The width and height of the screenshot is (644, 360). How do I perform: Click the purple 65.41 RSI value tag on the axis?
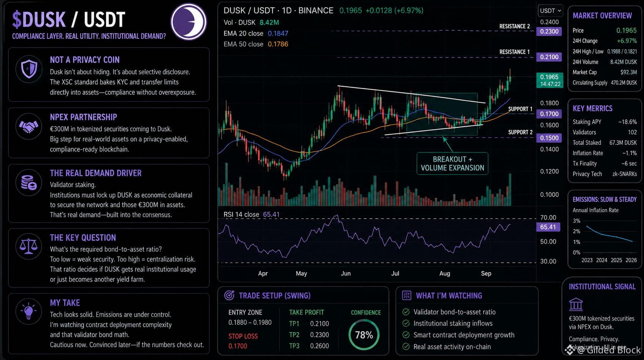click(548, 227)
